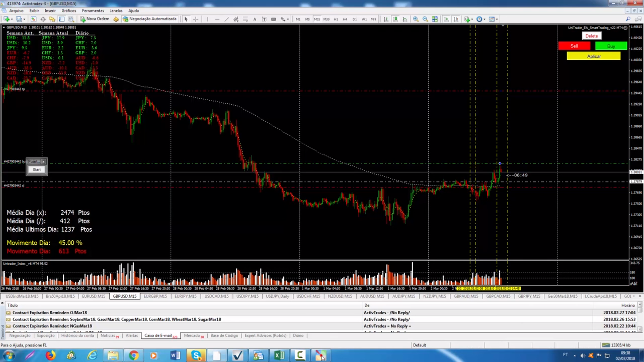Viewport: 644px width, 362px height.
Task: Select the horizontal line tool
Action: 217,19
